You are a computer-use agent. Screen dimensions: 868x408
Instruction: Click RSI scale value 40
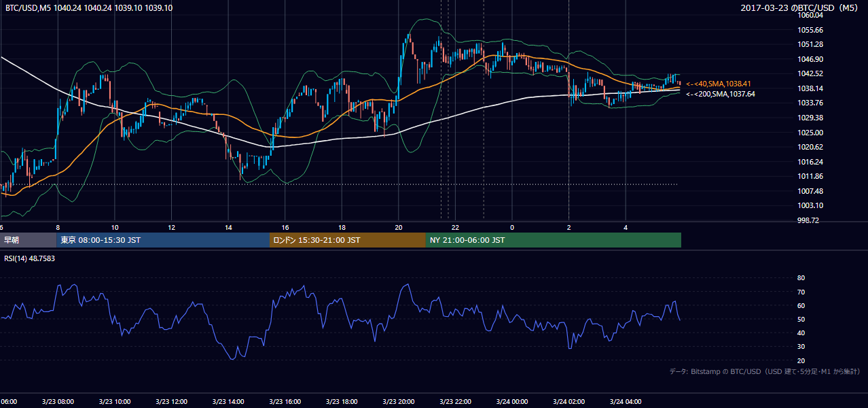[x=801, y=333]
